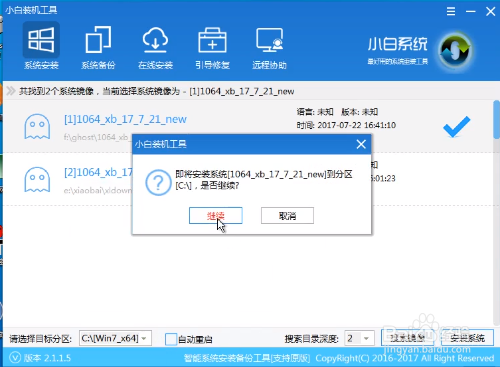Enable the 自动重启 checkbox
The image size is (500, 367).
[x=171, y=339]
